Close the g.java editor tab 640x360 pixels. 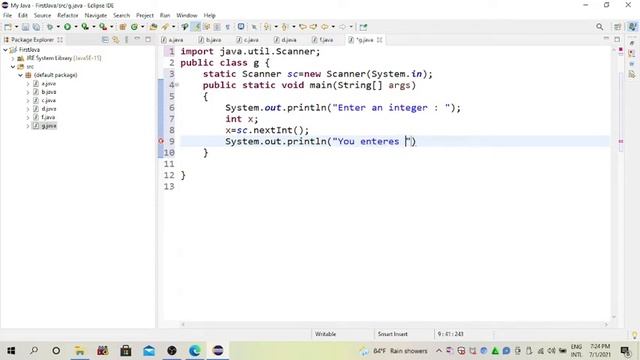(380, 40)
